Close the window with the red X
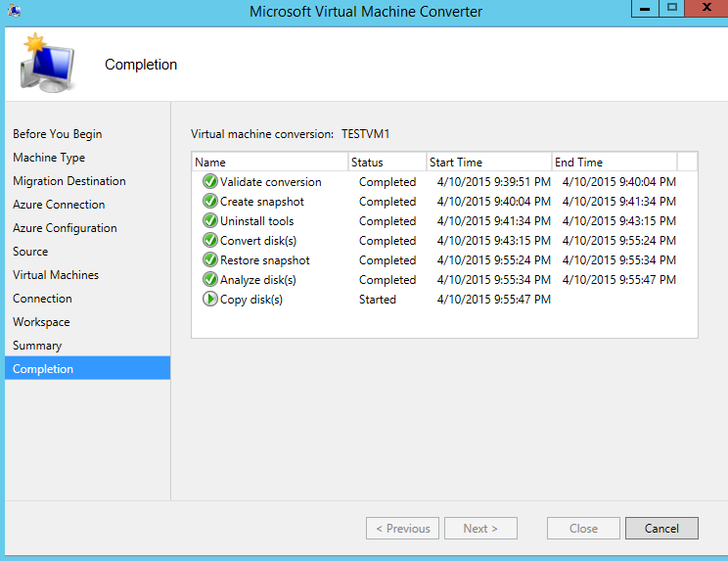728x561 pixels. pyautogui.click(x=706, y=9)
